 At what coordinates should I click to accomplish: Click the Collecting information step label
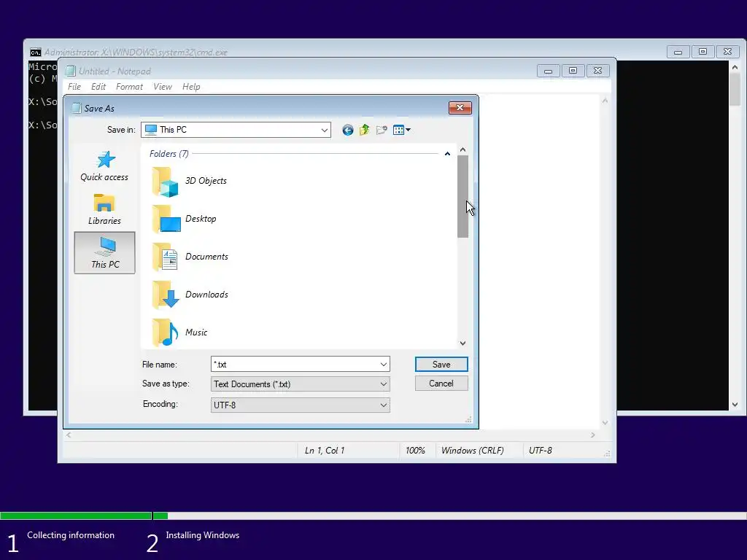click(x=71, y=535)
